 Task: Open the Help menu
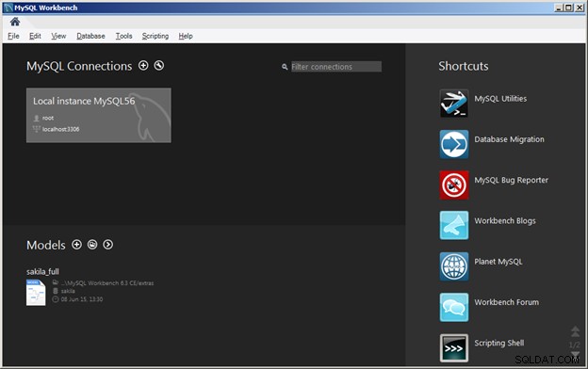coord(186,36)
